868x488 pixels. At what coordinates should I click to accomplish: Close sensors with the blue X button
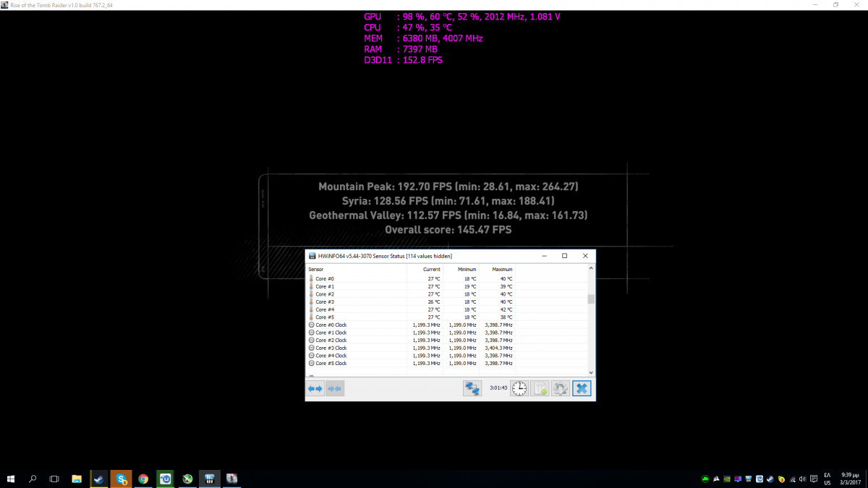click(582, 388)
